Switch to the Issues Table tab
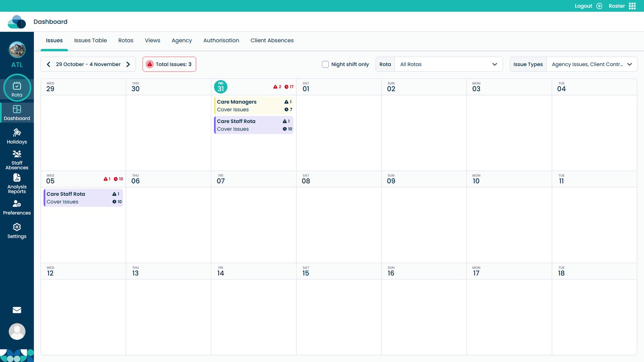Screen dimensions: 644x362 [90, 41]
